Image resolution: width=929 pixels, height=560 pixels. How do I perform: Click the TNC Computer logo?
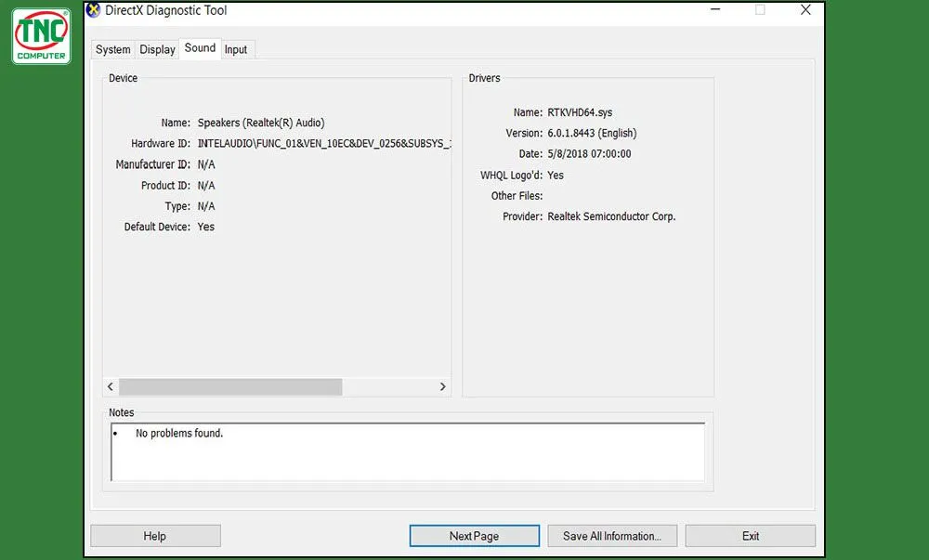(41, 37)
